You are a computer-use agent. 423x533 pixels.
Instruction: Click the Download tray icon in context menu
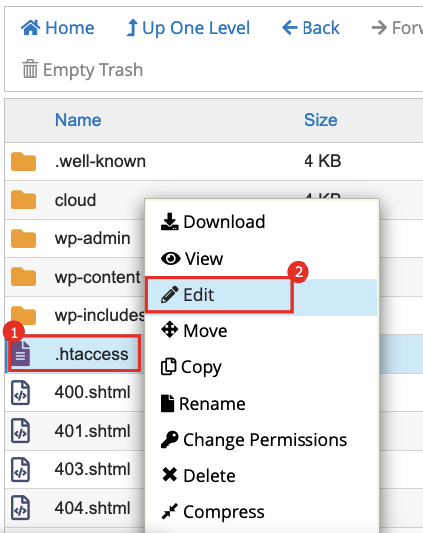pos(169,222)
